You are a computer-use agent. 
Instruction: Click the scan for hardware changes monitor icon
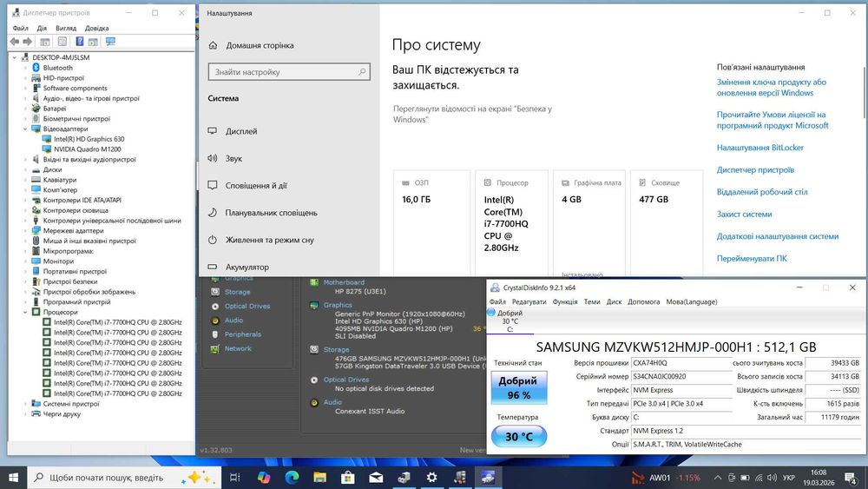point(110,42)
